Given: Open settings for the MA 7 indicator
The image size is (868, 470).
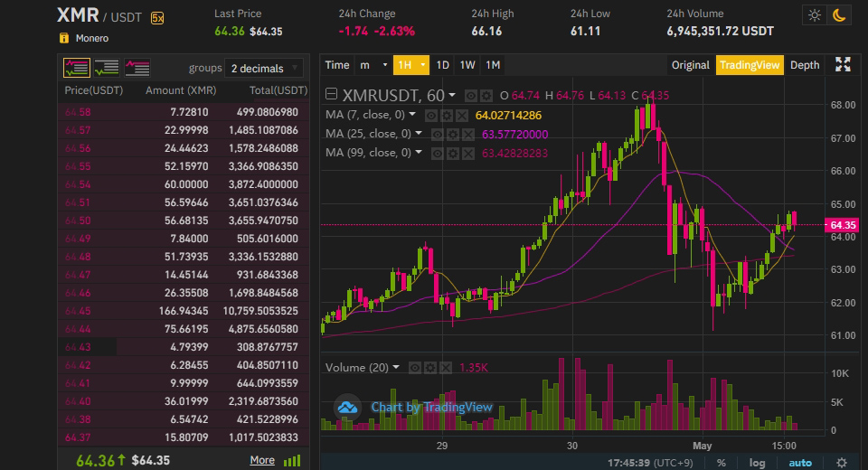Looking at the screenshot, I should (446, 116).
